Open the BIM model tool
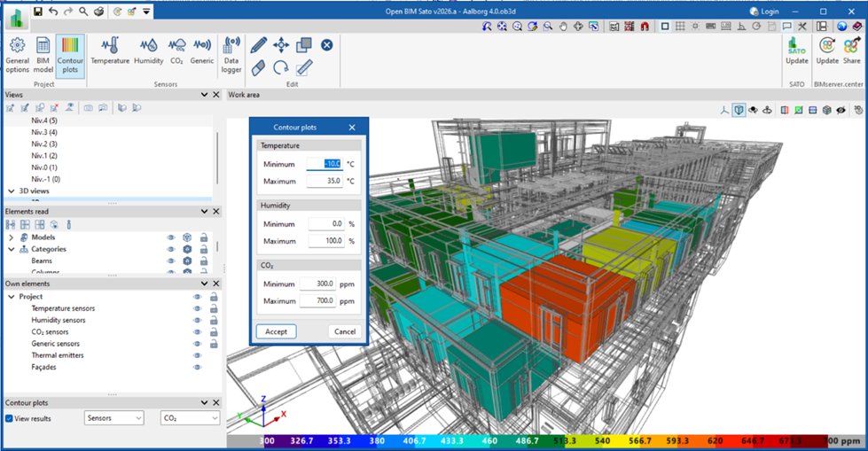This screenshot has width=868, height=451. tap(43, 55)
